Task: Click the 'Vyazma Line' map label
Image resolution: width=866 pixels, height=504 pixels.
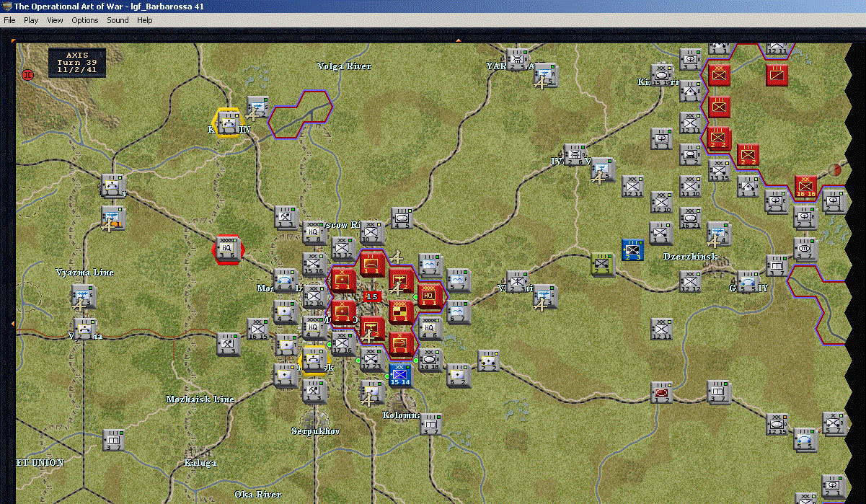Action: pos(85,273)
